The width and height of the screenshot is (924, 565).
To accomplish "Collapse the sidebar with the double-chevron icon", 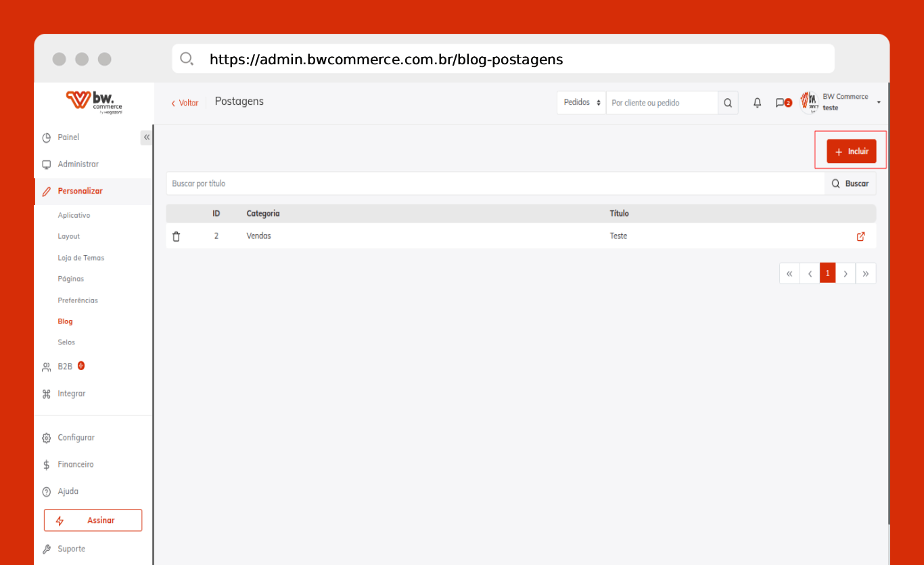I will coord(147,137).
